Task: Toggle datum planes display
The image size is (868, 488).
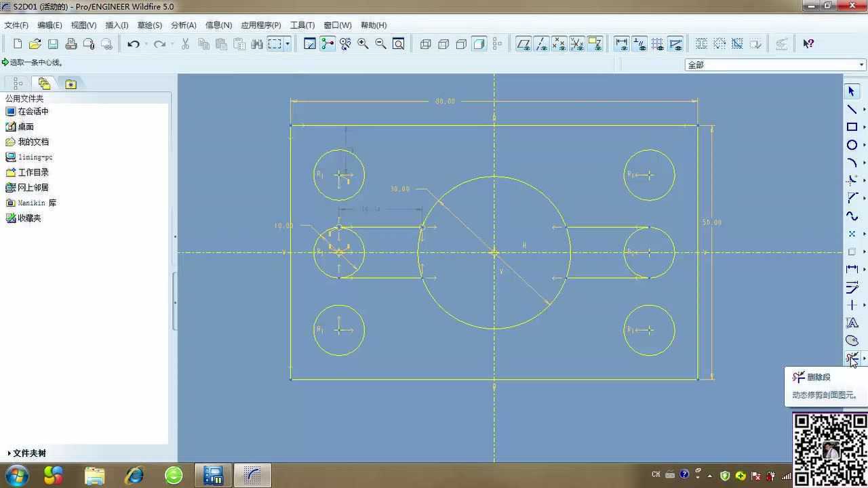Action: click(524, 44)
